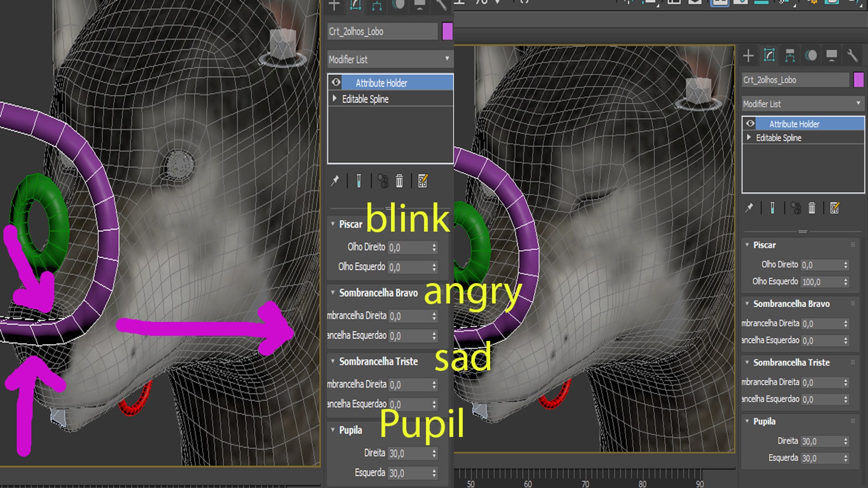Collapse the Piscar rollout in the left panel

333,224
